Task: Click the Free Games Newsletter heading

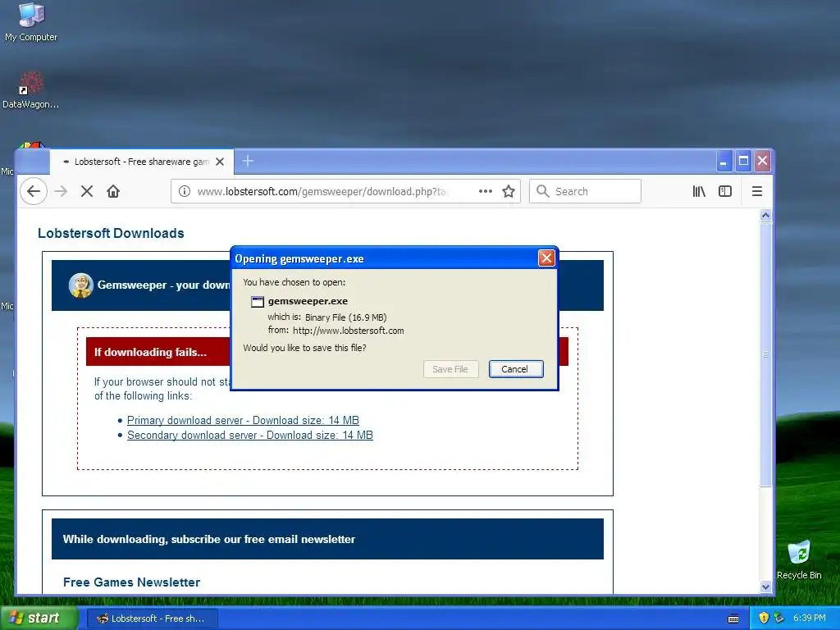Action: [x=131, y=582]
